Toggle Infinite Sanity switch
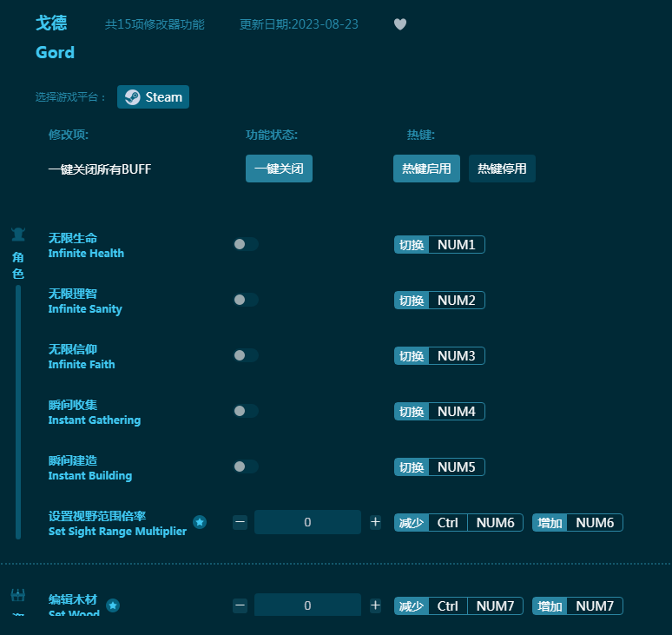The width and height of the screenshot is (672, 635). click(x=246, y=300)
